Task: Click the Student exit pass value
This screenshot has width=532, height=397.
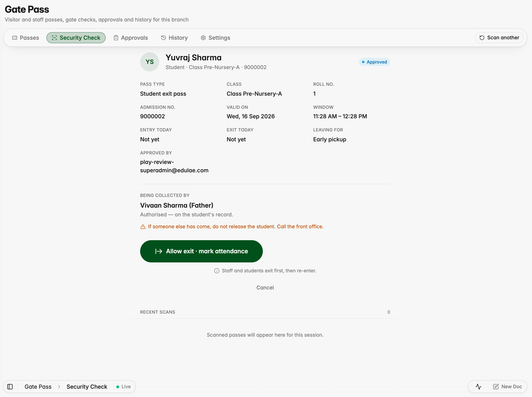Action: click(x=163, y=94)
